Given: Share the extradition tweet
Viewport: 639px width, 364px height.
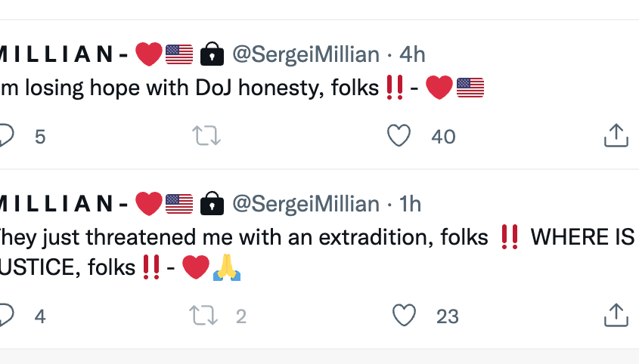Looking at the screenshot, I should [x=616, y=316].
